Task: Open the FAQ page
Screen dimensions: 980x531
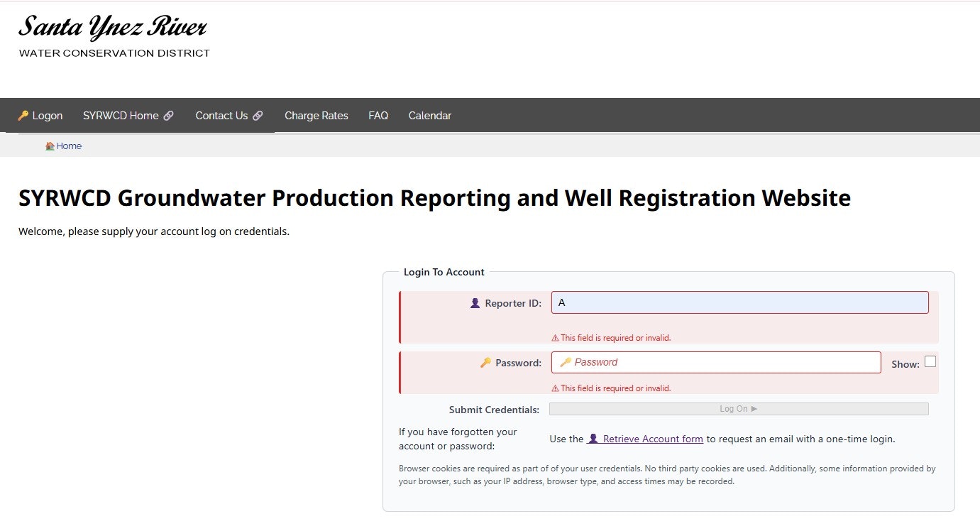Action: click(378, 116)
